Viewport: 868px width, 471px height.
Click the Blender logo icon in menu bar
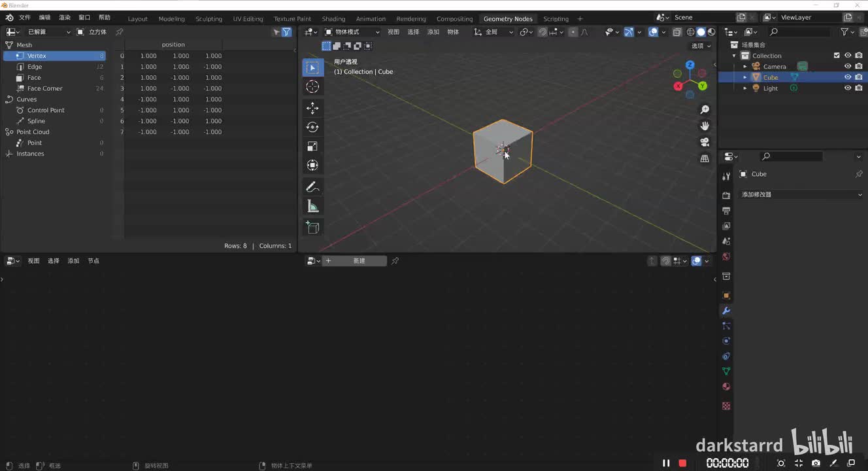click(x=9, y=18)
